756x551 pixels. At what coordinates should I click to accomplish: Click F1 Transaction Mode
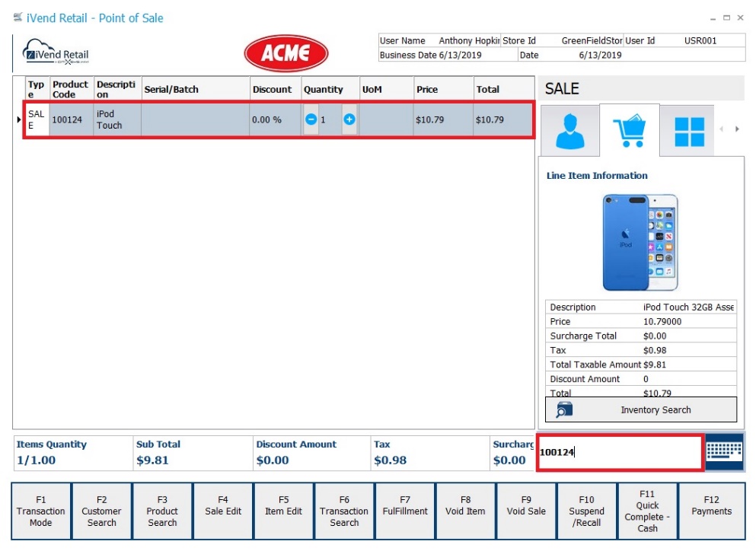[x=41, y=511]
